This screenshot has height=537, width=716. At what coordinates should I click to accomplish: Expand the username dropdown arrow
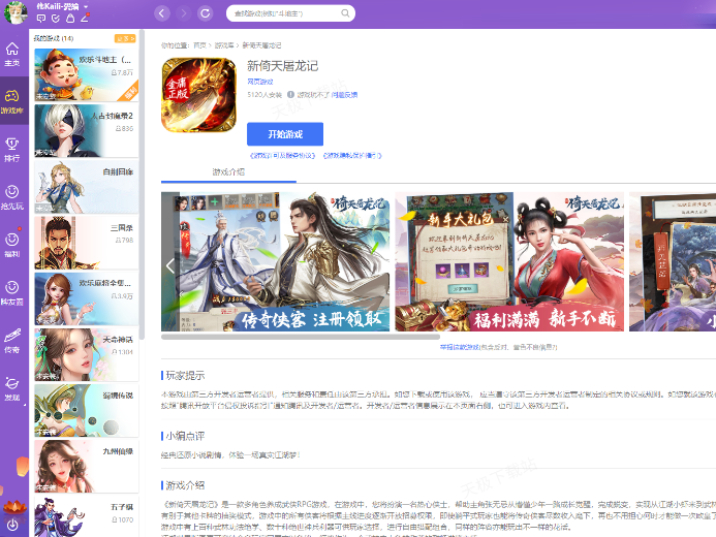85,6
